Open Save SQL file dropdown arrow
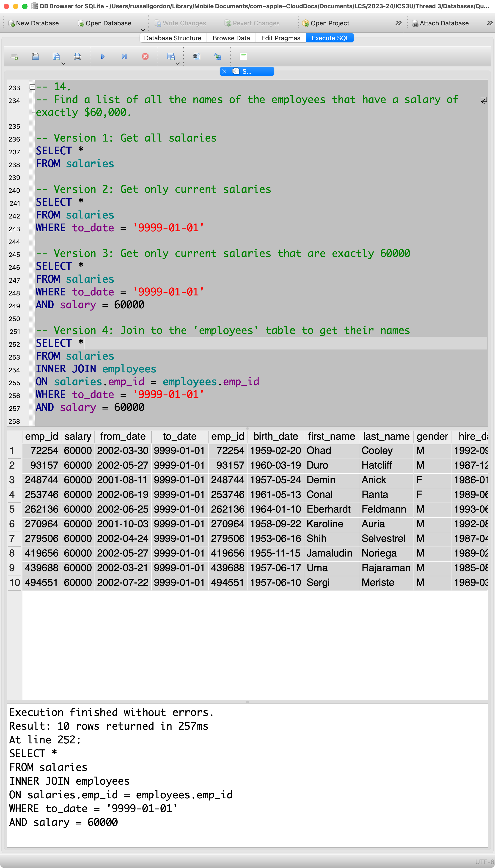 coord(63,63)
